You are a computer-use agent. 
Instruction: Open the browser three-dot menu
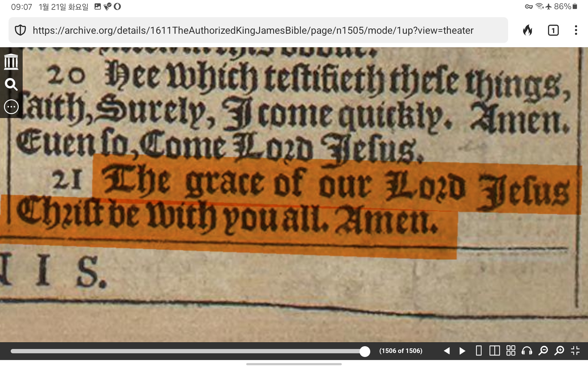576,30
